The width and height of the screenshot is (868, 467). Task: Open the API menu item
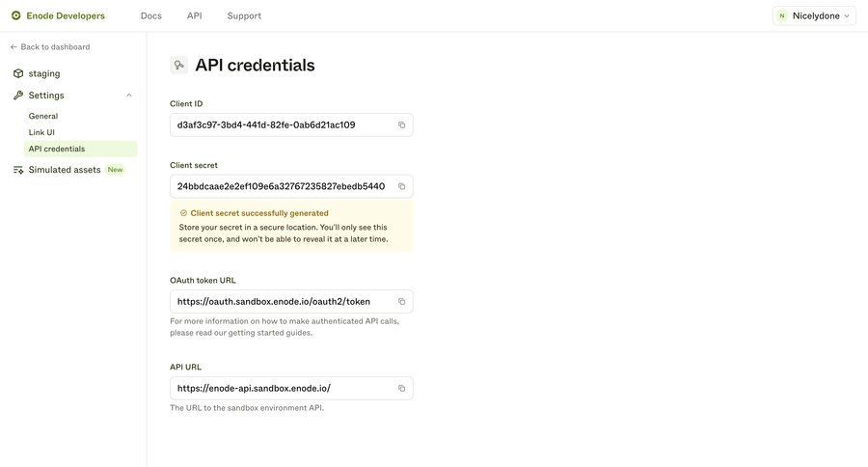point(195,15)
